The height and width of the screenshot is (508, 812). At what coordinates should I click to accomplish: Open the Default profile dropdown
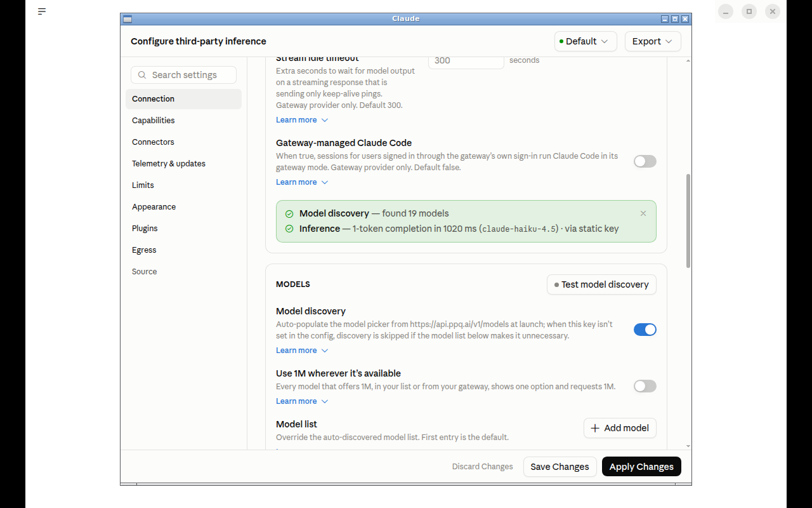(586, 41)
